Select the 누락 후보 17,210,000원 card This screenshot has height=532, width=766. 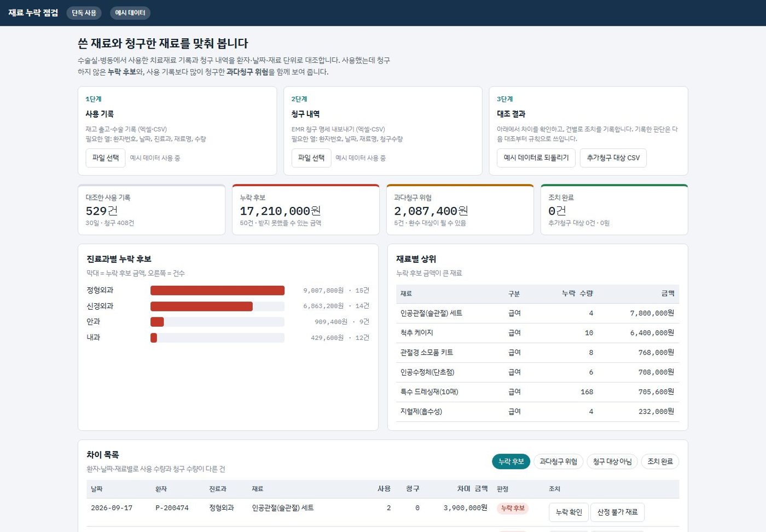pos(306,210)
